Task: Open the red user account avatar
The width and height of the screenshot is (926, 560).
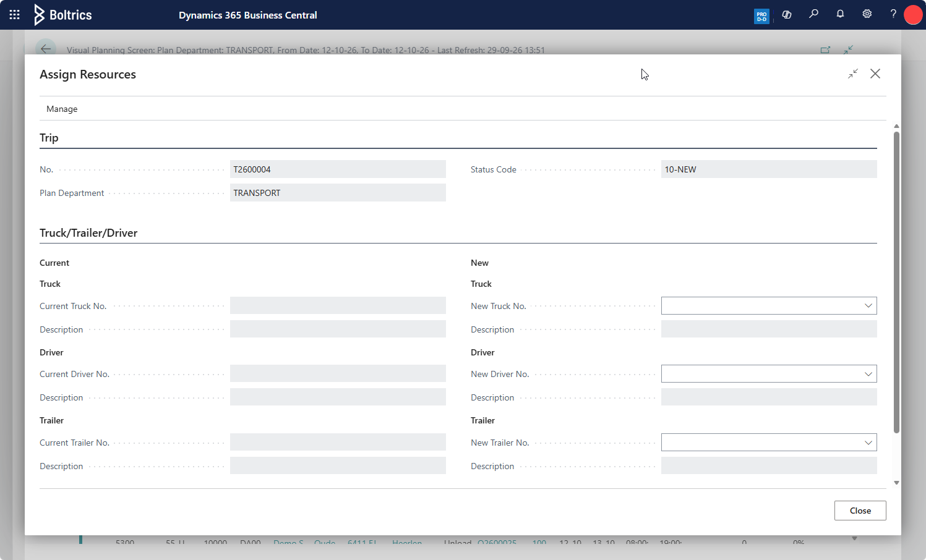Action: pyautogui.click(x=913, y=15)
